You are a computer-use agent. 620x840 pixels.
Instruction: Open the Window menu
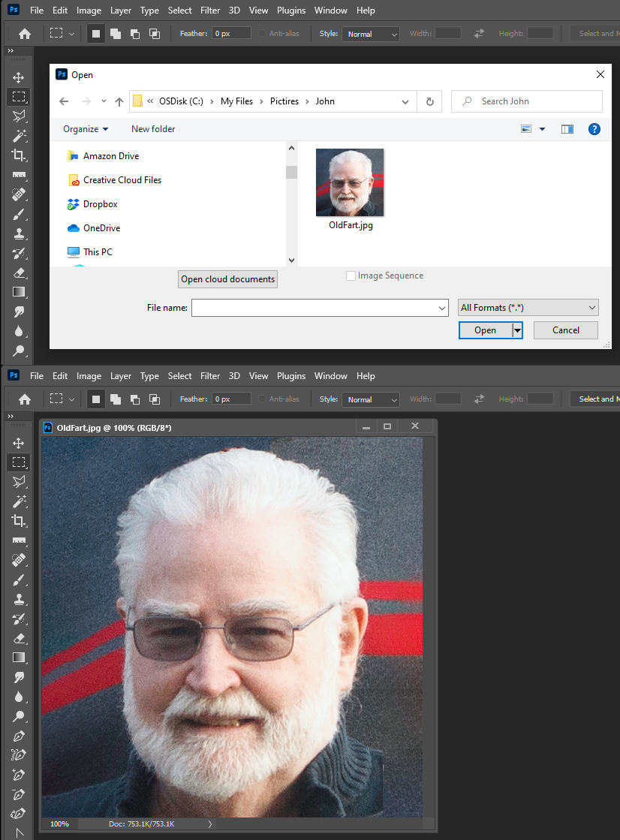coord(330,10)
